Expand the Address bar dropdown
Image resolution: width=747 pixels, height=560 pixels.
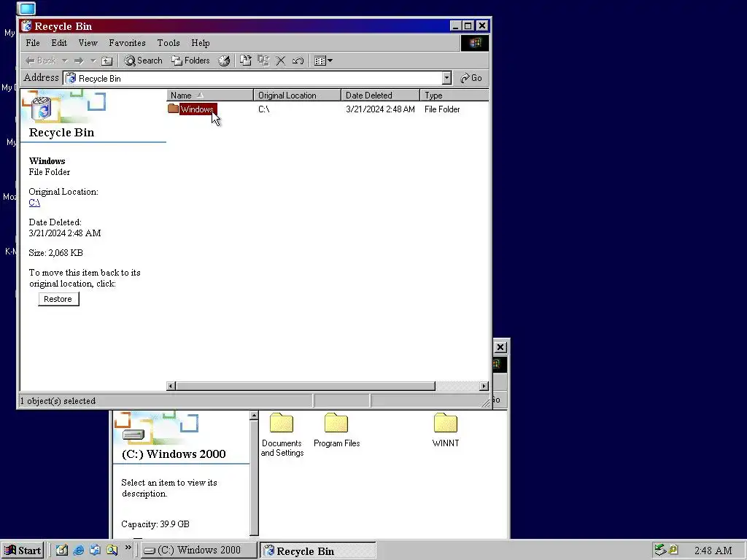pyautogui.click(x=446, y=78)
